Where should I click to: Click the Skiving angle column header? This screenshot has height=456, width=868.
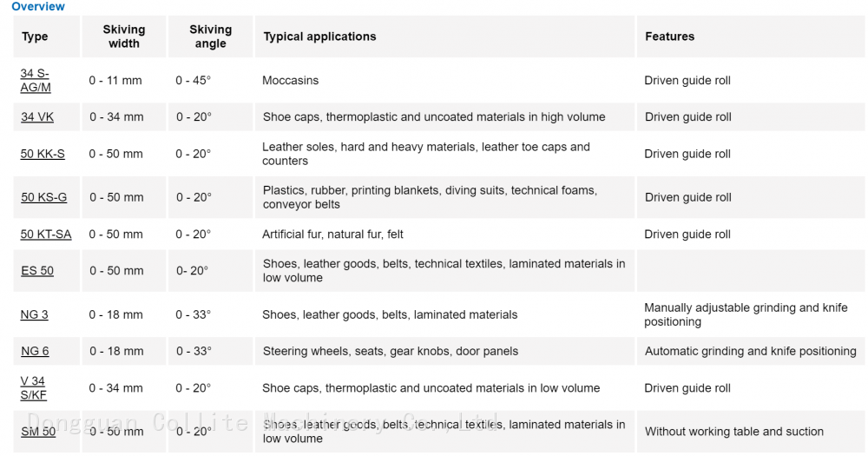(x=211, y=36)
